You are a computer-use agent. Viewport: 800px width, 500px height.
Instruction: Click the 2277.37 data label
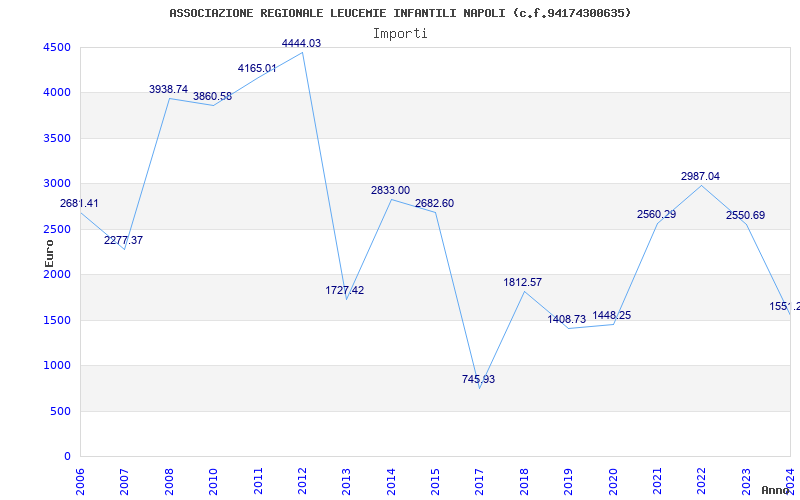(123, 240)
